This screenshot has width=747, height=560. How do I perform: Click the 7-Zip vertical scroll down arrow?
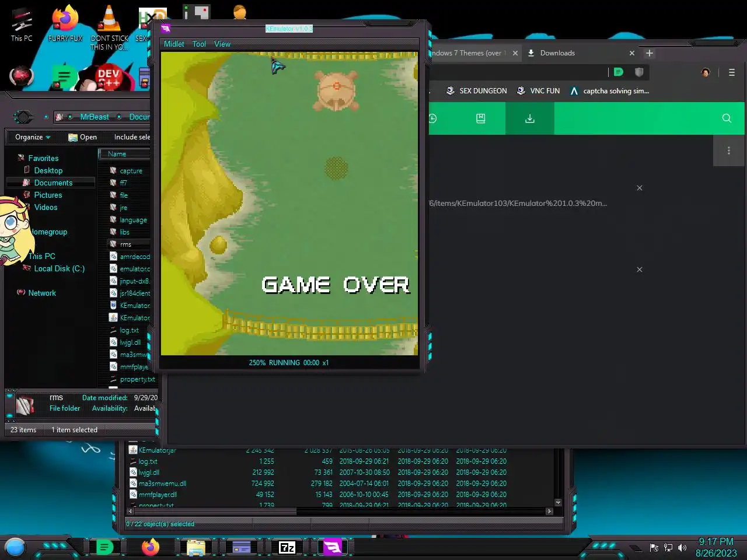[558, 502]
